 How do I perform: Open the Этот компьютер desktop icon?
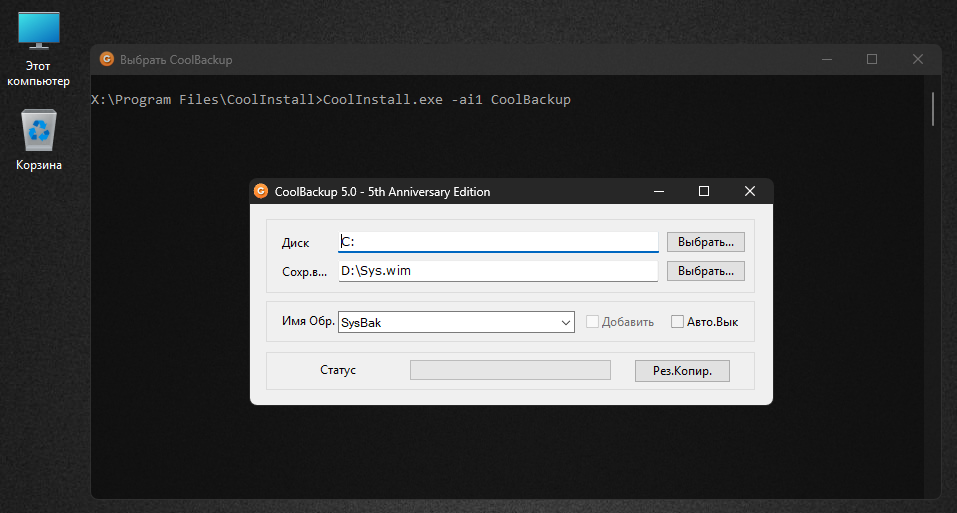38,50
